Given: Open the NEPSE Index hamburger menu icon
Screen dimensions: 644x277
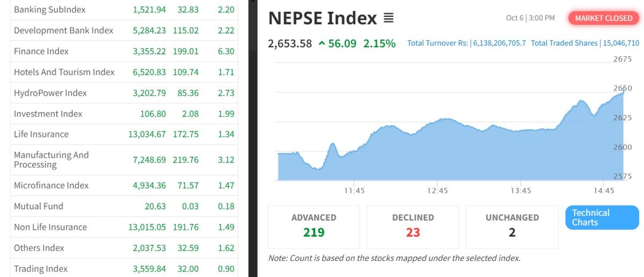Looking at the screenshot, I should pyautogui.click(x=389, y=18).
